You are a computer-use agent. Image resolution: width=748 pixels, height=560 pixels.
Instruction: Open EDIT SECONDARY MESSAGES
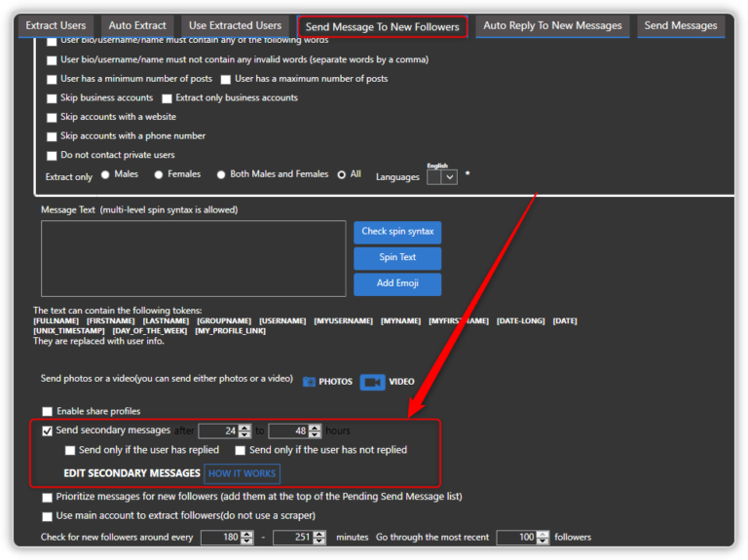click(131, 473)
